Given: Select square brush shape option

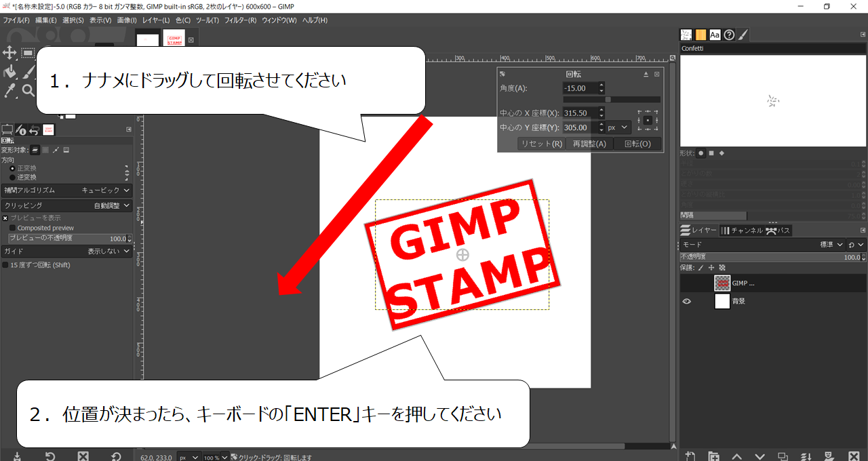Looking at the screenshot, I should click(x=711, y=153).
